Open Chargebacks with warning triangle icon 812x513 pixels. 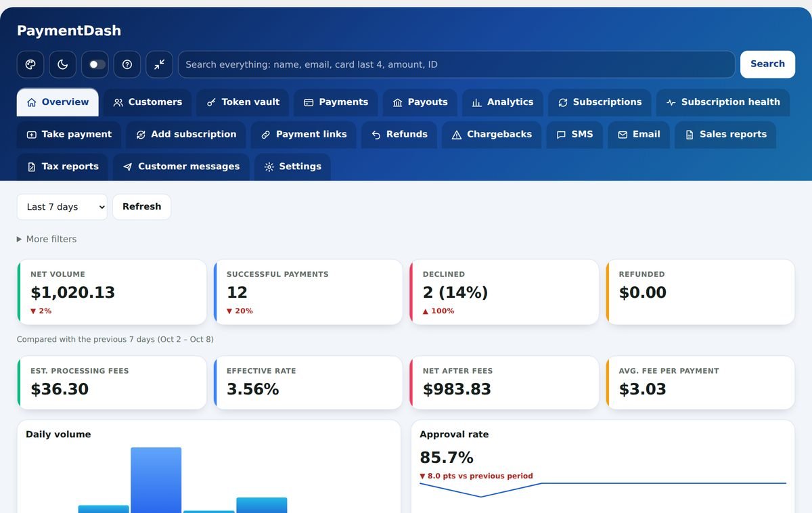[x=492, y=135]
